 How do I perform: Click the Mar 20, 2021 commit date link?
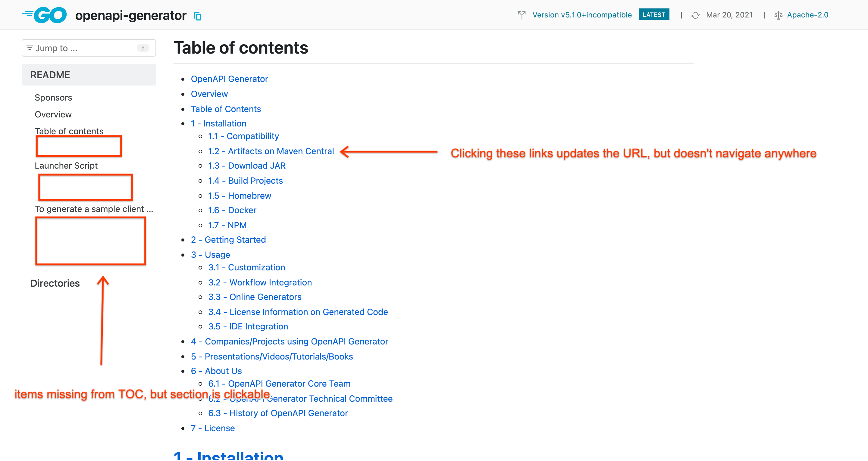tap(729, 15)
